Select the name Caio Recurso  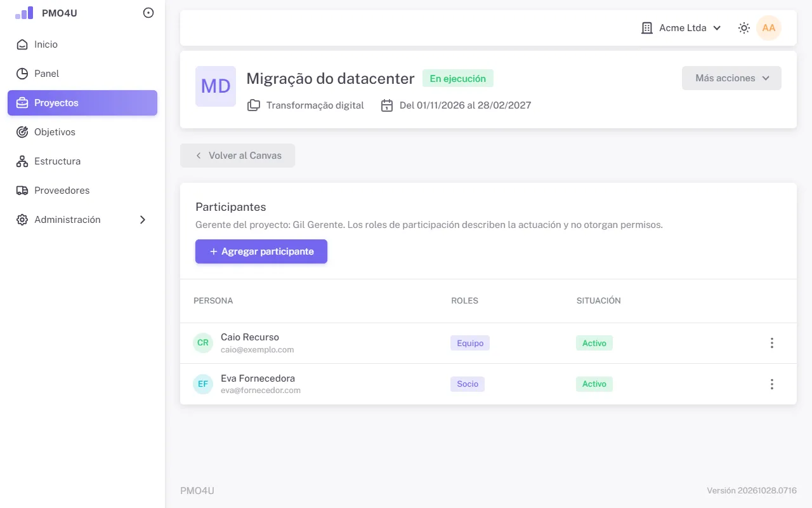coord(250,337)
